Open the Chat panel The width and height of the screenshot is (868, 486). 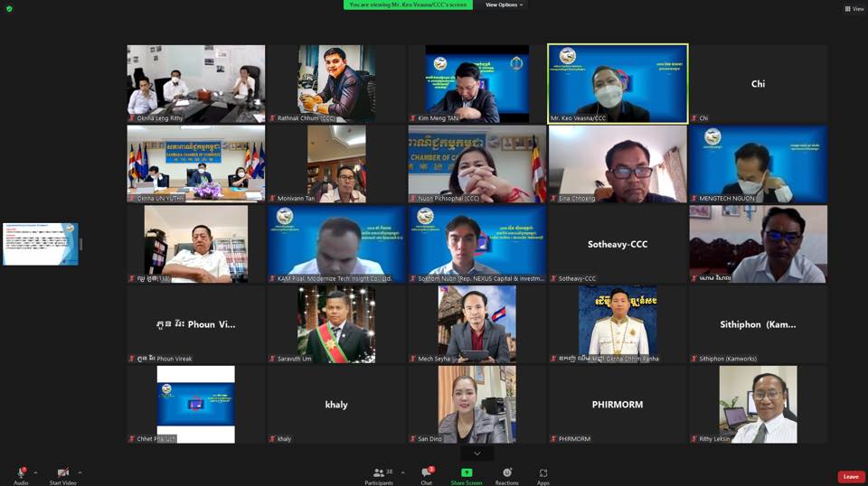[426, 473]
